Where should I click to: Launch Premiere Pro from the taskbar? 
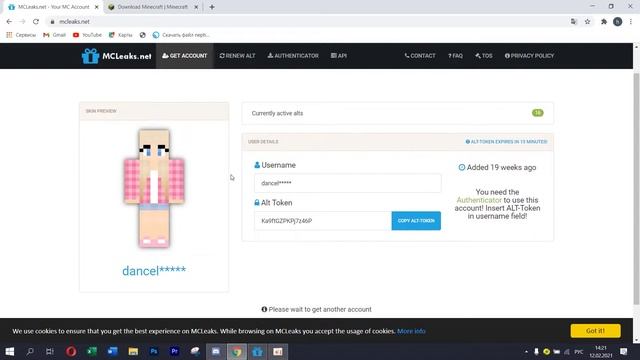[x=174, y=351]
